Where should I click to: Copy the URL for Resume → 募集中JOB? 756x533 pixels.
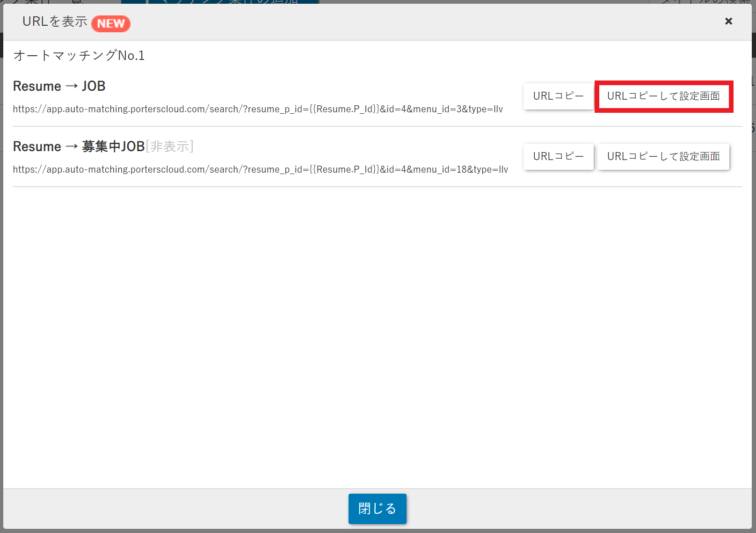pos(558,156)
